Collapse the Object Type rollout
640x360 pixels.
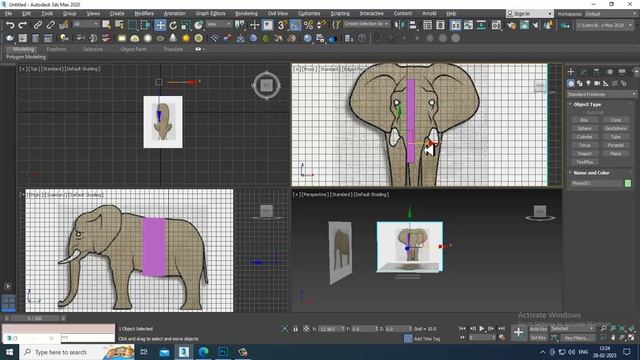point(587,104)
